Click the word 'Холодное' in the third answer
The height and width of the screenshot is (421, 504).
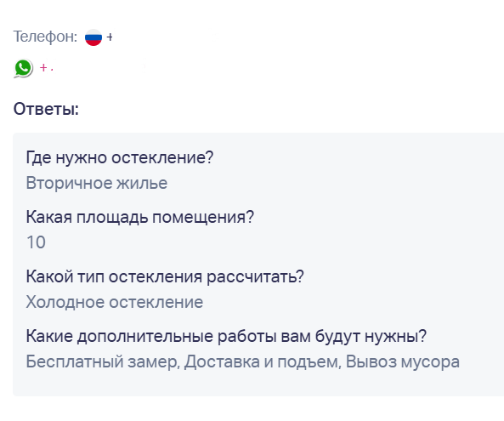pos(65,302)
